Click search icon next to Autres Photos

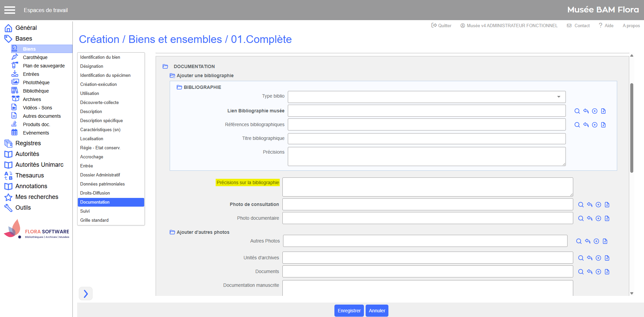pyautogui.click(x=579, y=241)
